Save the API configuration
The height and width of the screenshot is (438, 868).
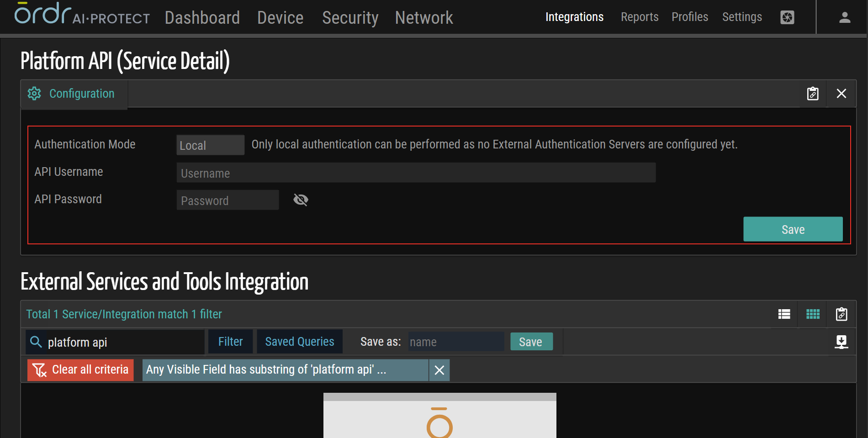[x=793, y=229]
